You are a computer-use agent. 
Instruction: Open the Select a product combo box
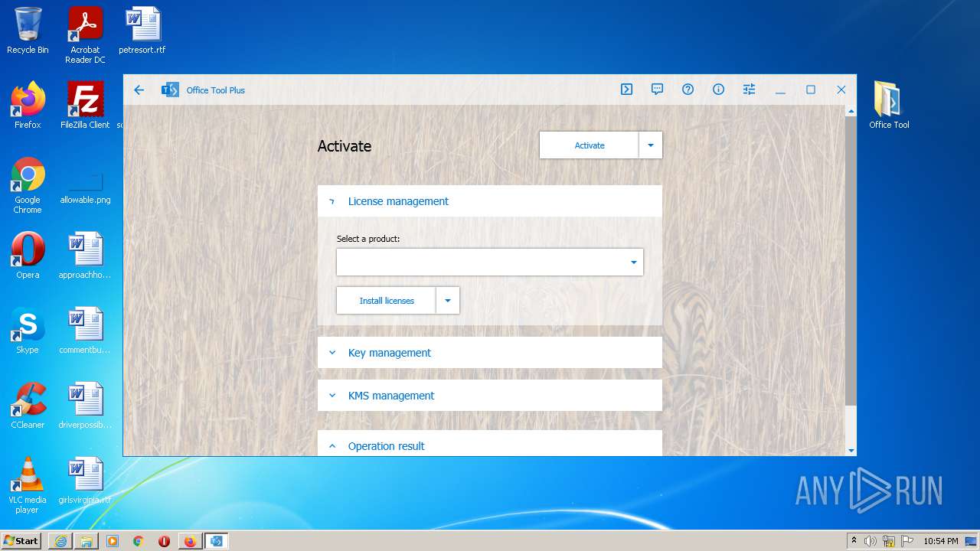click(x=490, y=262)
